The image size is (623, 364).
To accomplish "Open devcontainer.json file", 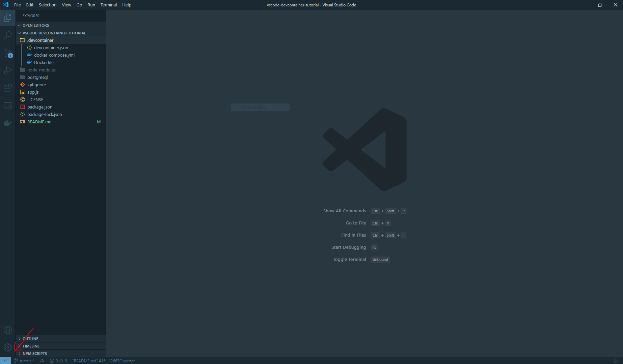I will click(61, 48).
